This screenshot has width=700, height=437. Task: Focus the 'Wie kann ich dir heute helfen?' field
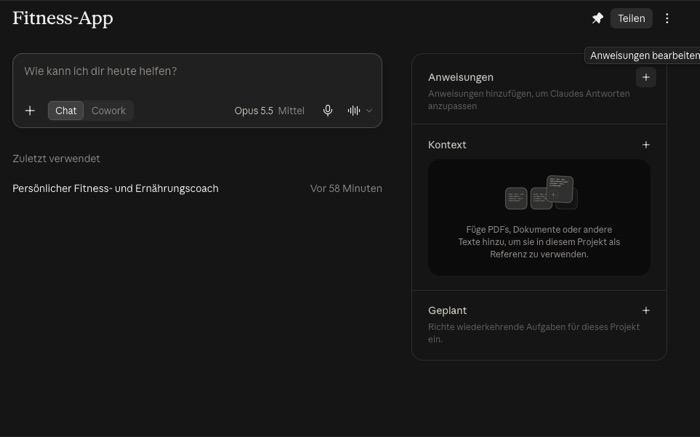pyautogui.click(x=197, y=71)
